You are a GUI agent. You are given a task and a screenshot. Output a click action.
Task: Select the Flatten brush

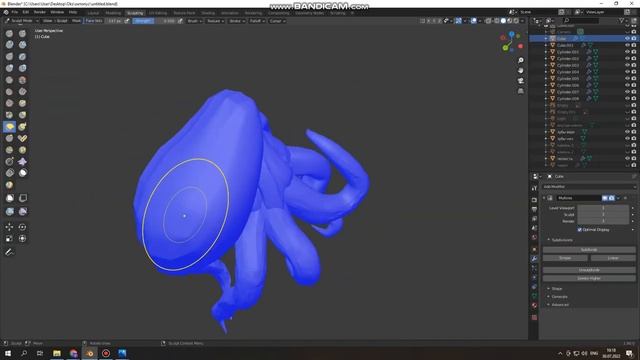(x=9, y=92)
